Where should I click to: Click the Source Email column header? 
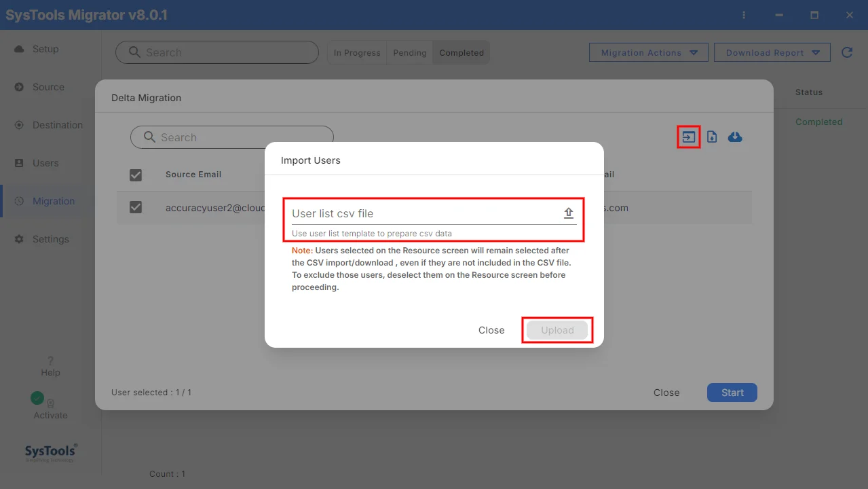click(193, 175)
